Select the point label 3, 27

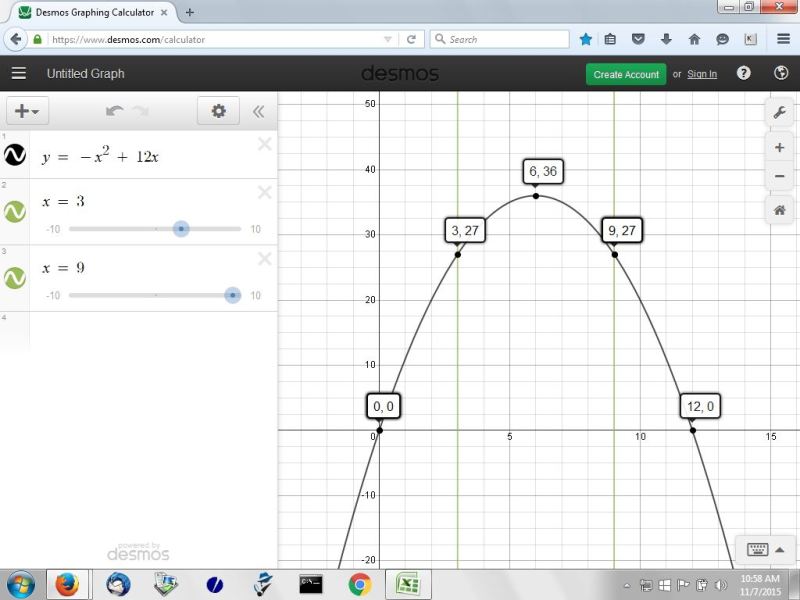465,231
